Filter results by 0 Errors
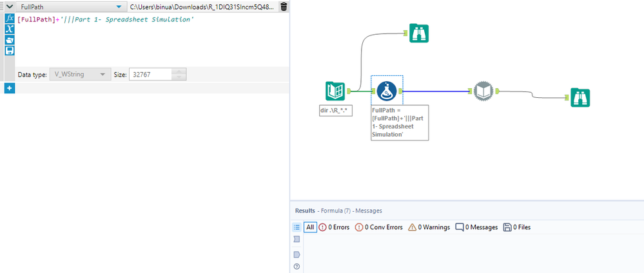 pyautogui.click(x=334, y=227)
